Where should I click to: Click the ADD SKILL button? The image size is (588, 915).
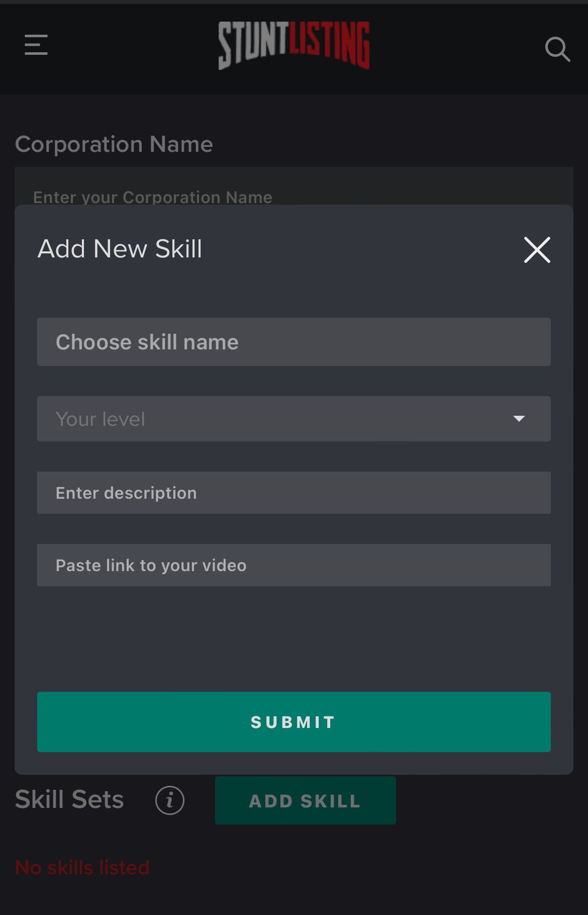coord(306,800)
